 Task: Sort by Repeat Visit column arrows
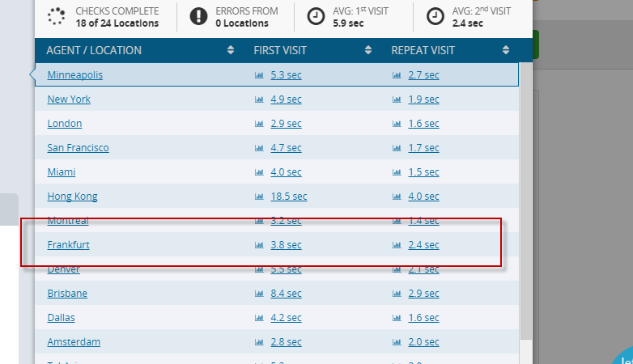coord(506,50)
